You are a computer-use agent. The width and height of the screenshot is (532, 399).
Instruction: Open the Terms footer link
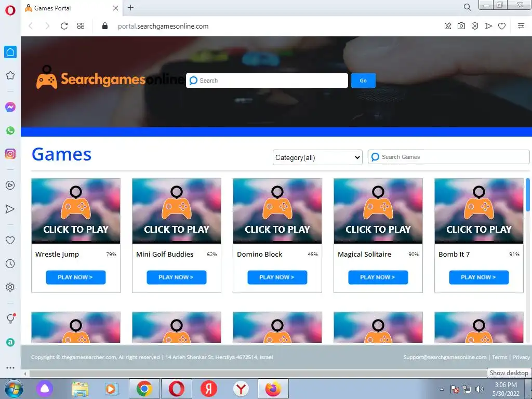point(499,357)
